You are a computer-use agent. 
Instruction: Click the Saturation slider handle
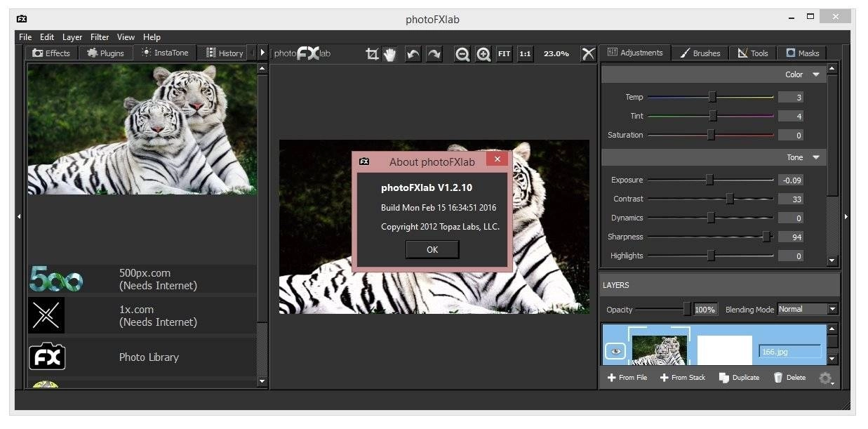pos(711,135)
